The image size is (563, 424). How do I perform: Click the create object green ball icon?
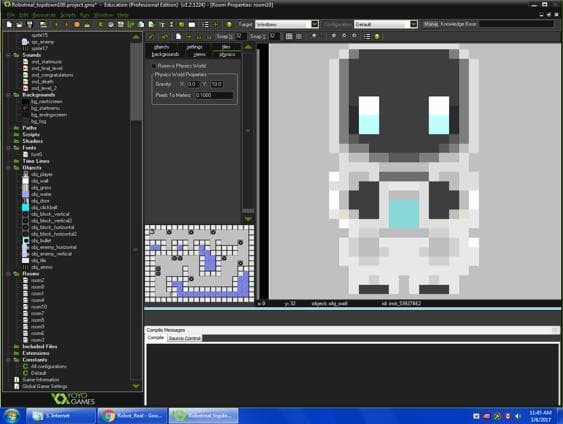[x=182, y=24]
